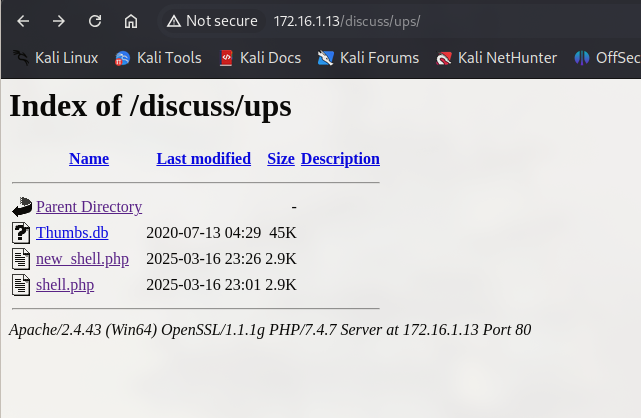Reload the current page
Screen dimensions: 641x418
point(95,21)
